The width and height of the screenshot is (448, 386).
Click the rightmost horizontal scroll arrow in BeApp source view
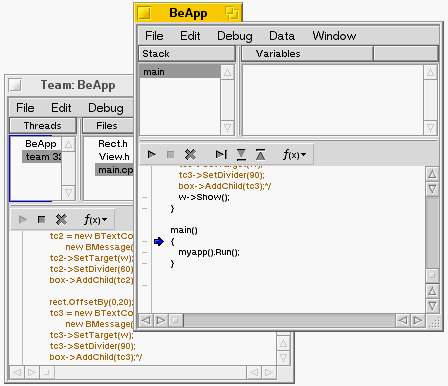(x=418, y=321)
